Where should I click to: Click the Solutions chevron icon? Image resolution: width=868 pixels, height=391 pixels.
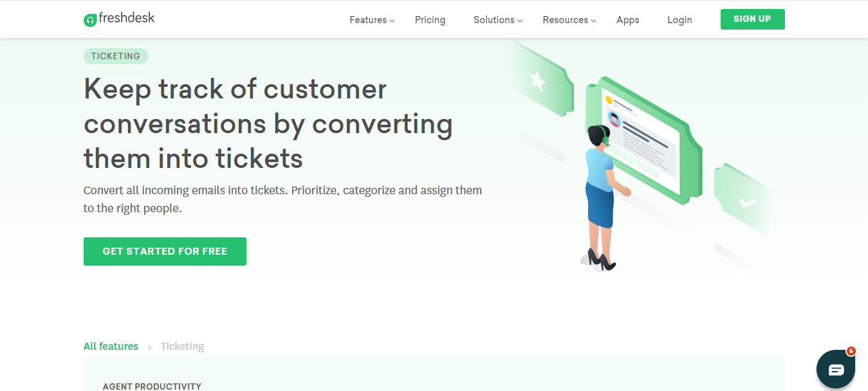(x=519, y=21)
